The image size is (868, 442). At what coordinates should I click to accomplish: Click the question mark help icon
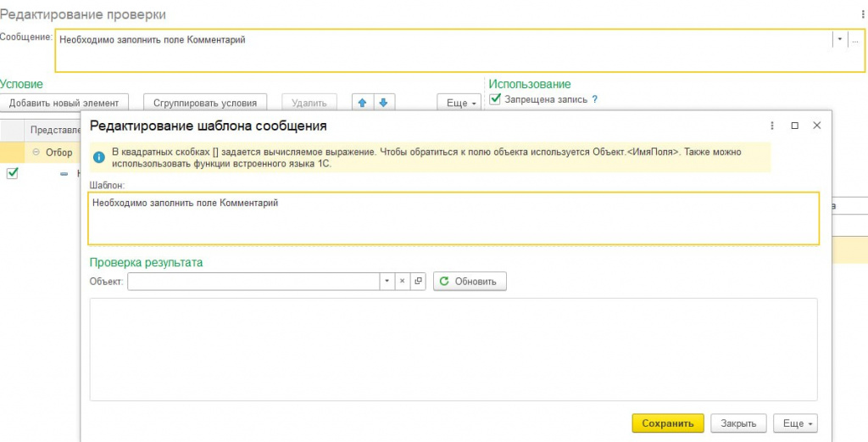pyautogui.click(x=594, y=99)
